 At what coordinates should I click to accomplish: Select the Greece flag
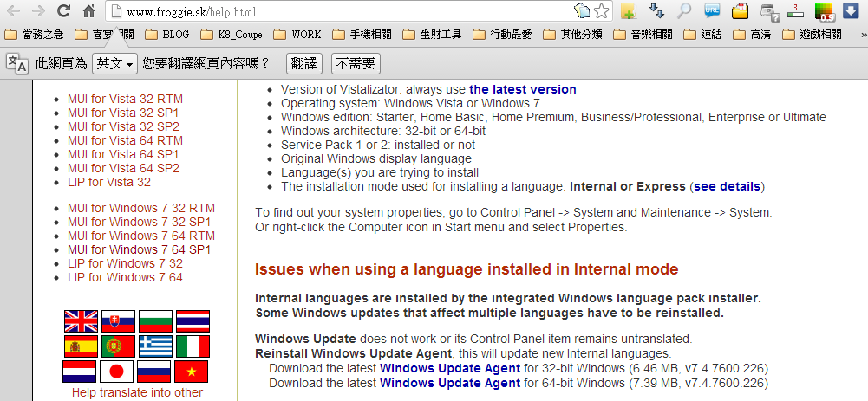click(155, 346)
